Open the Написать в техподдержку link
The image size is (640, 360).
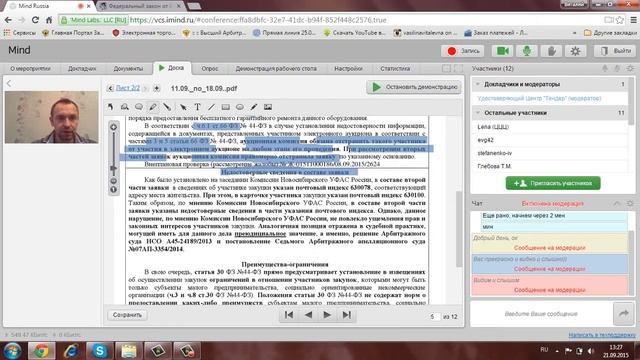pyautogui.click(x=602, y=335)
